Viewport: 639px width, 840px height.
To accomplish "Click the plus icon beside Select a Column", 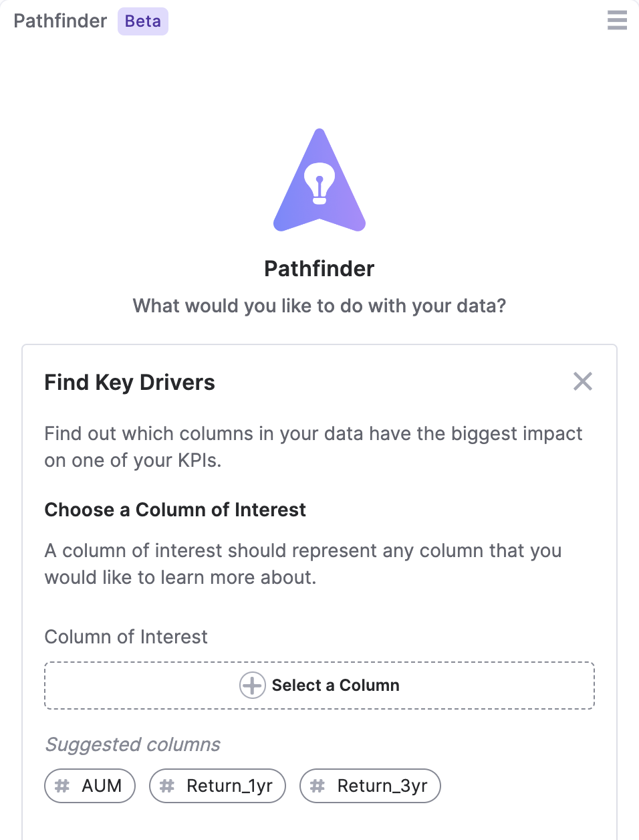I will pyautogui.click(x=252, y=686).
